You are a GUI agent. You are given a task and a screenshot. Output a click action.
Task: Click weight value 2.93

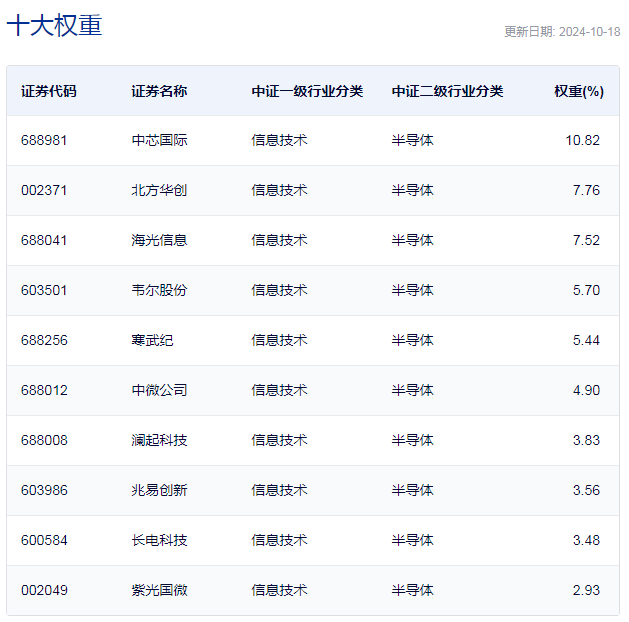coord(586,590)
